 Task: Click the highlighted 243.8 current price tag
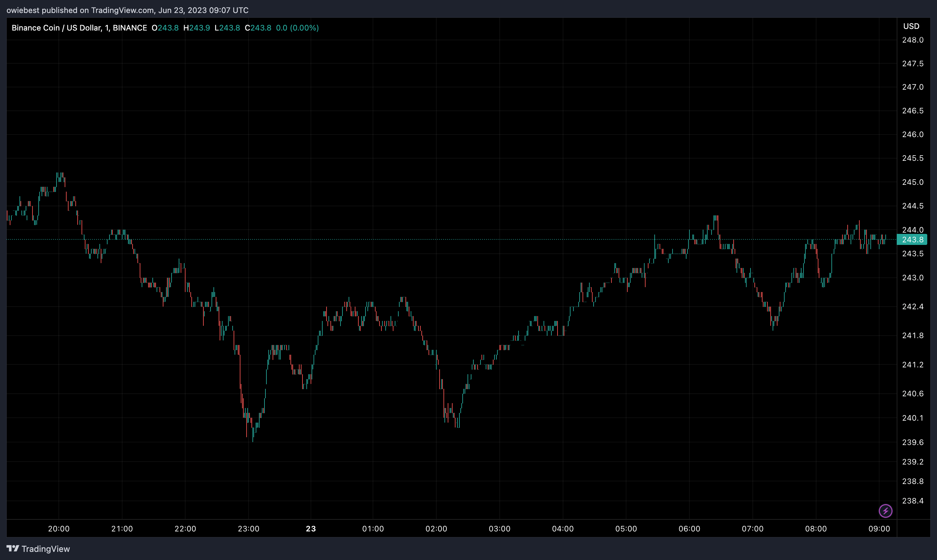[x=912, y=240]
